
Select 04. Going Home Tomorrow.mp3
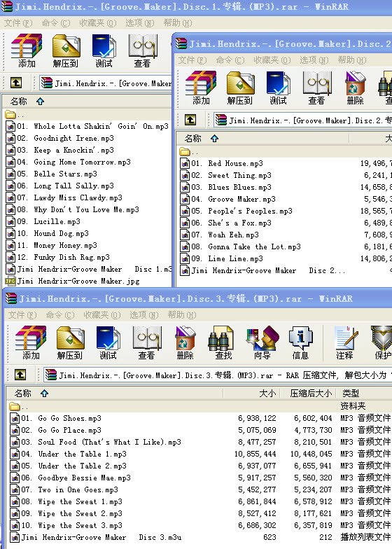[69, 162]
